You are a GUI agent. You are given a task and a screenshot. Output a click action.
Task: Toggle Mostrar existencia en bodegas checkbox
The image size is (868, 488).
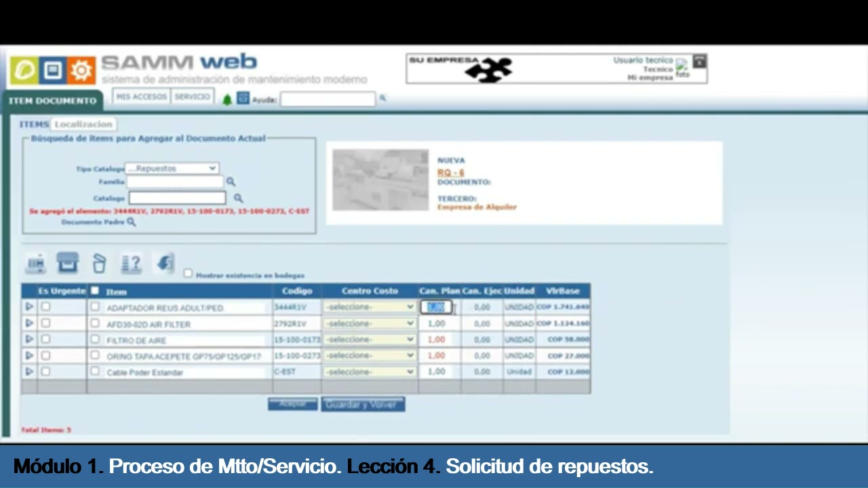(188, 274)
